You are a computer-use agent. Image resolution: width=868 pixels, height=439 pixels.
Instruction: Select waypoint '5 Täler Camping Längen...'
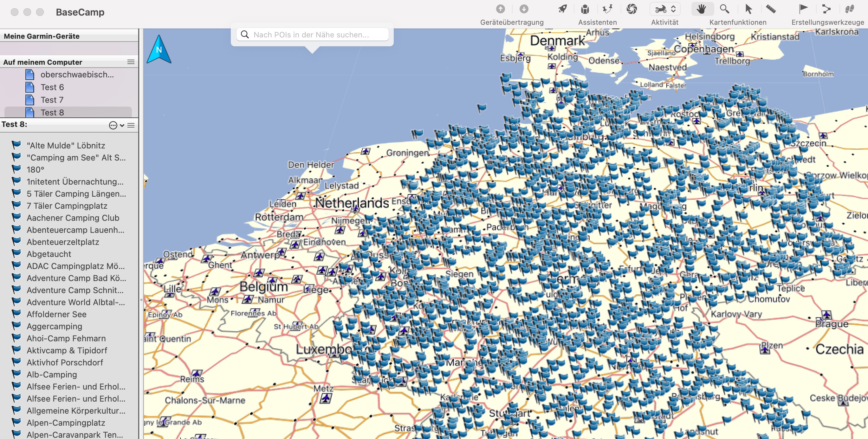[76, 193]
